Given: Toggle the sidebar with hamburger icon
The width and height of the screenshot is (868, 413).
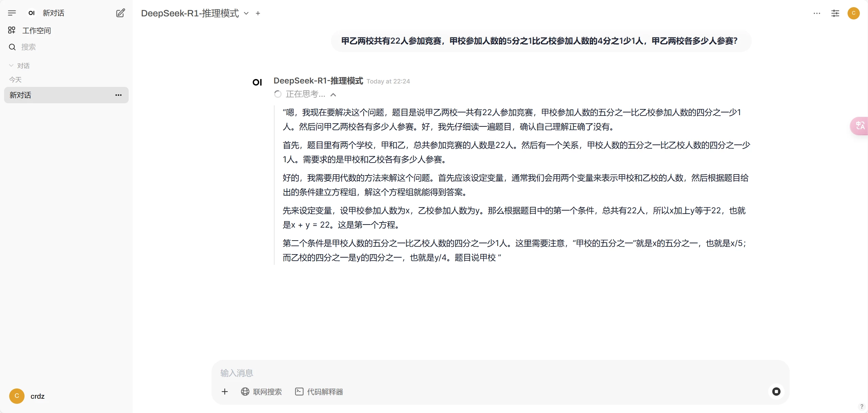Looking at the screenshot, I should [12, 13].
